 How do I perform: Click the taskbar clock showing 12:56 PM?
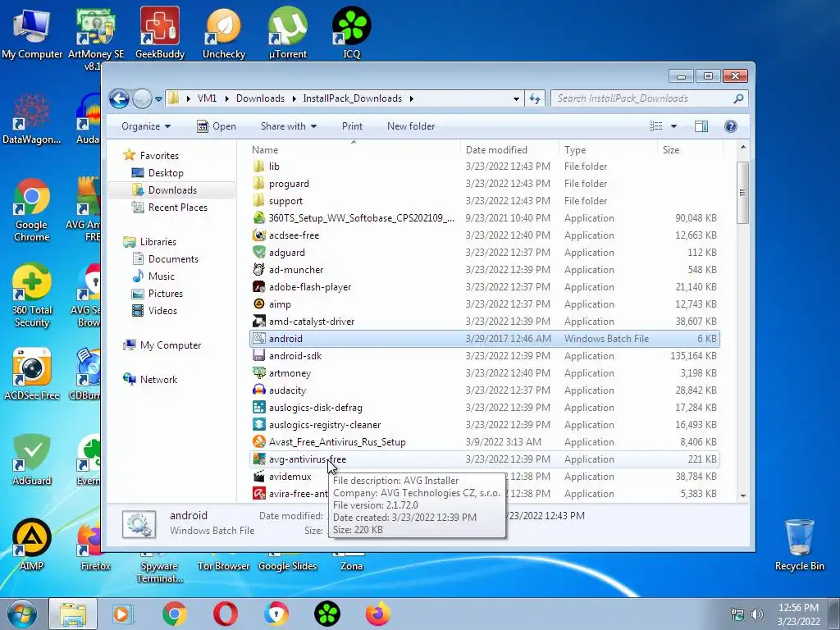point(798,614)
